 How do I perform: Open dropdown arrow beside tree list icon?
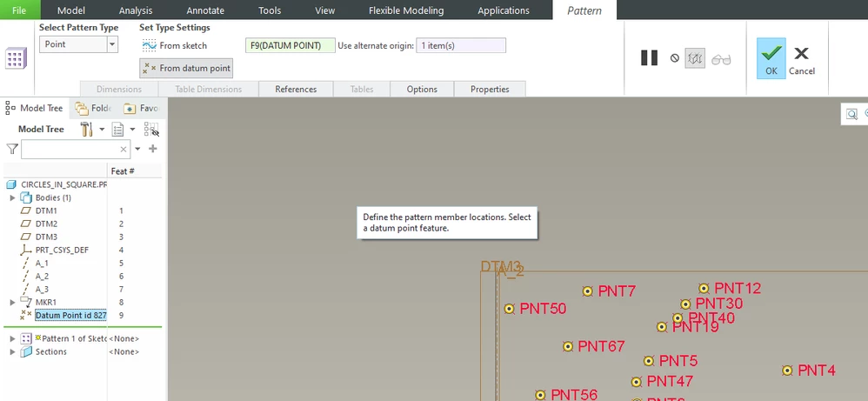tap(133, 130)
